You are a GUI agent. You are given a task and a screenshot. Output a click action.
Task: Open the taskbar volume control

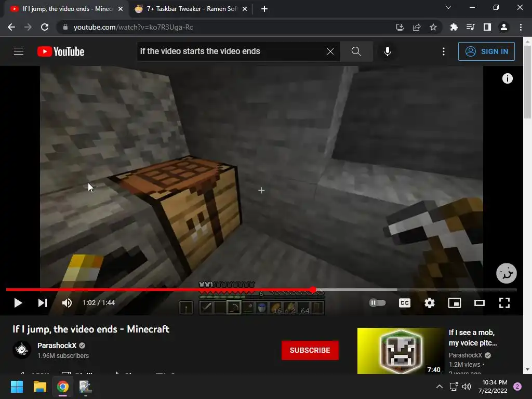click(x=467, y=387)
